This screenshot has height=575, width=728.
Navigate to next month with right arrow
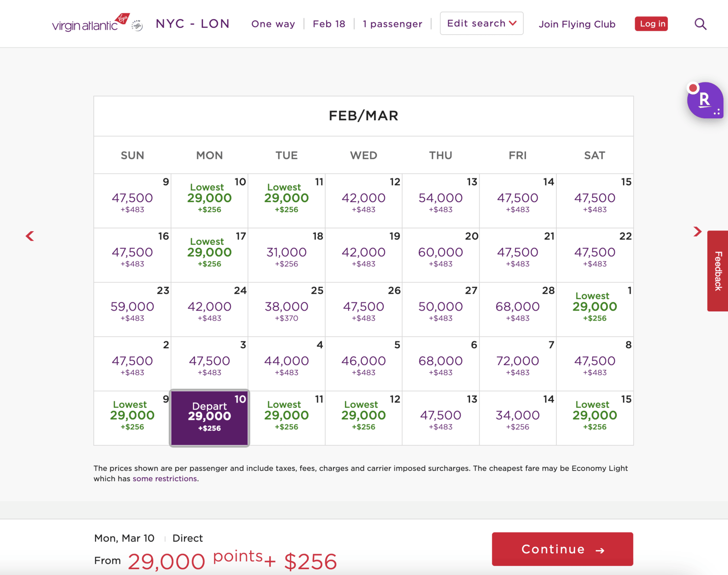[x=698, y=232]
